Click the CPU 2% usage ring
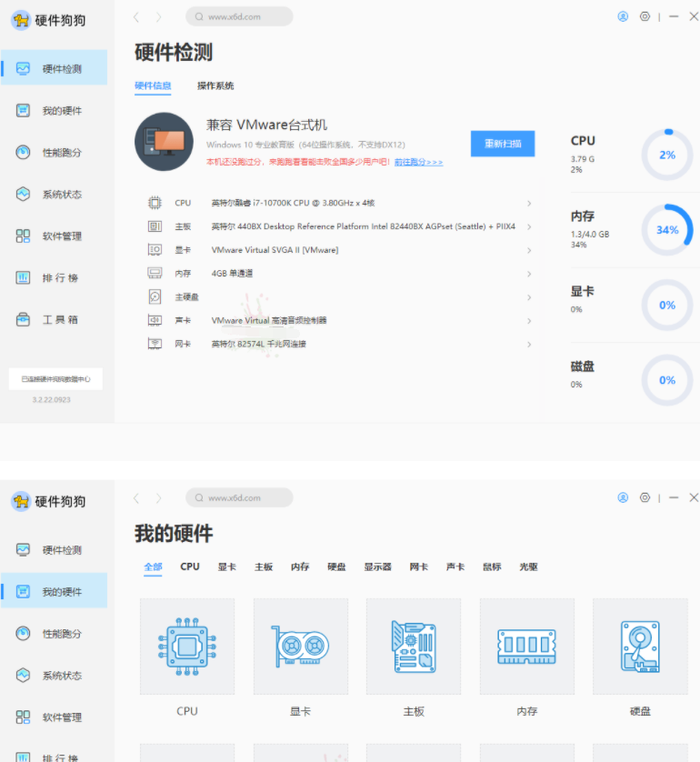This screenshot has width=700, height=762. [667, 155]
